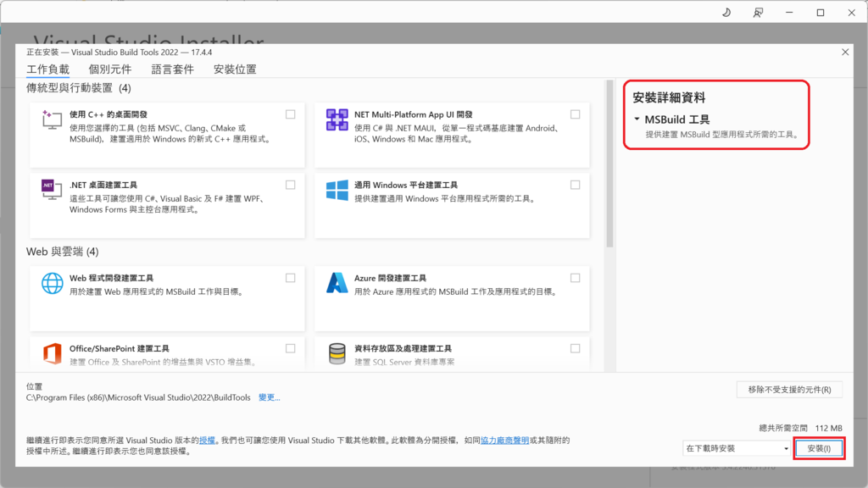This screenshot has height=488, width=868.
Task: Click the 安裝(I) button
Action: coord(819,448)
